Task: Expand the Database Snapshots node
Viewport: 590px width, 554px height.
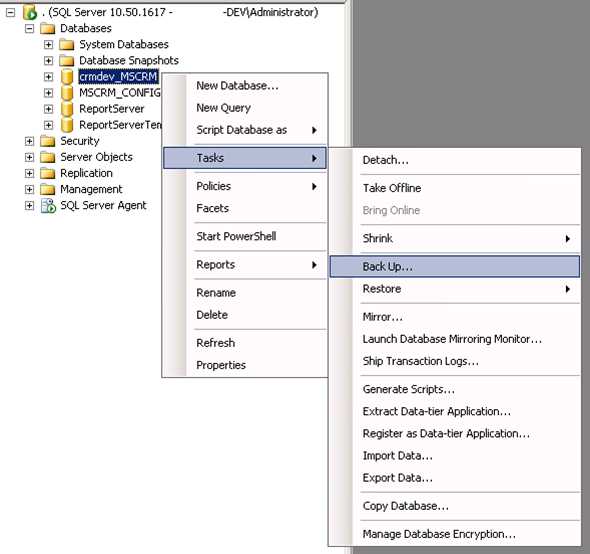Action: tap(48, 61)
